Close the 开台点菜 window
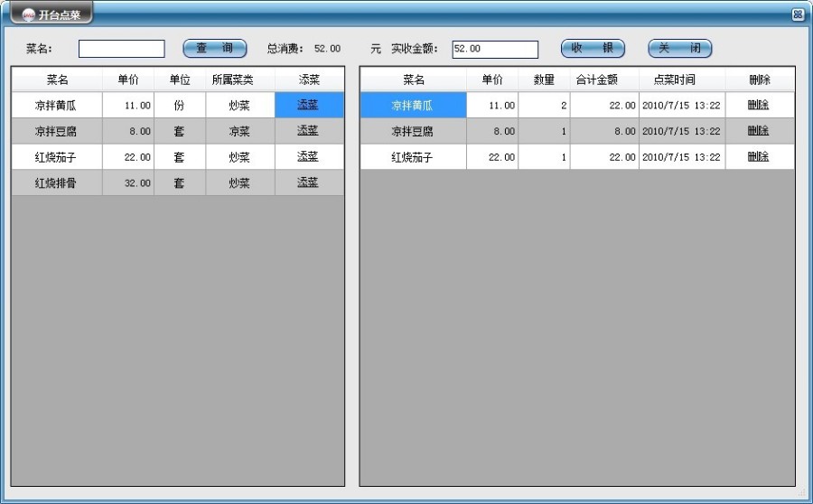Viewport: 813px width, 504px height. point(798,14)
